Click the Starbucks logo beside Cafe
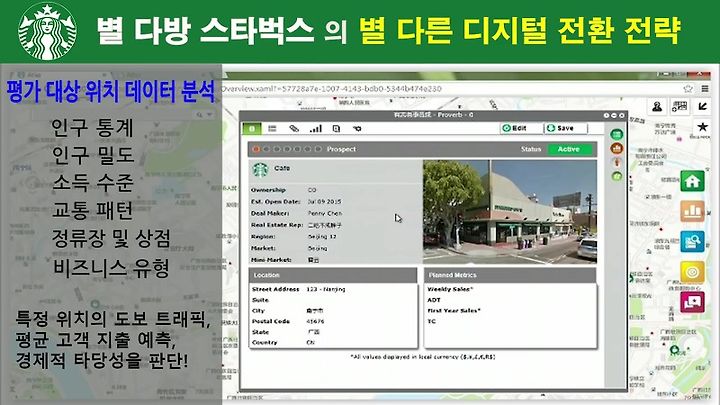Screen dimensions: 720x405 point(260,170)
